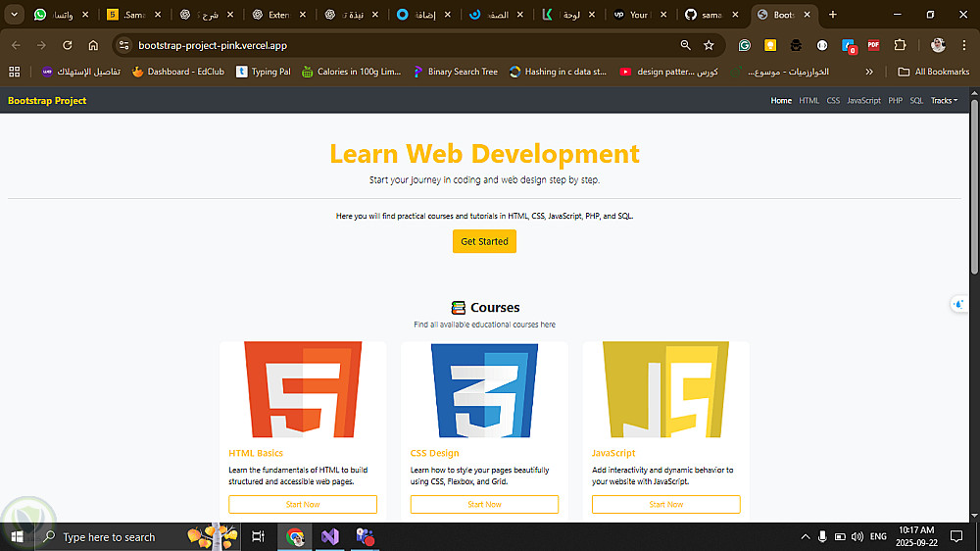Open the red PDF extension icon
980x551 pixels.
coord(874,45)
